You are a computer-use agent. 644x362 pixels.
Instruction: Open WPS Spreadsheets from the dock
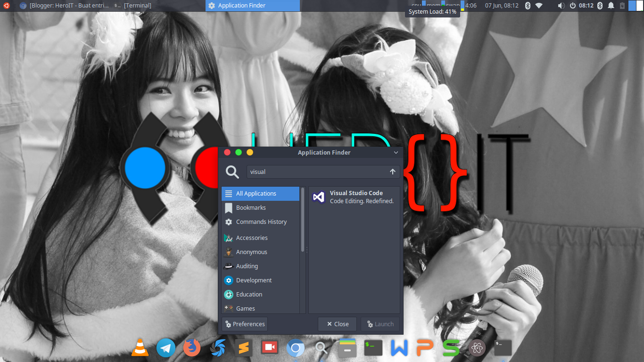tap(451, 348)
